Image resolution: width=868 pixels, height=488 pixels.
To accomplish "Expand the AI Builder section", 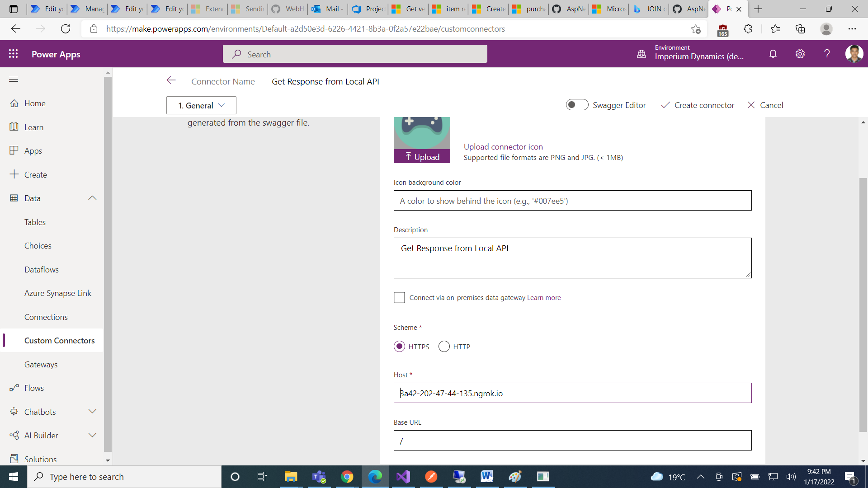I will click(92, 435).
